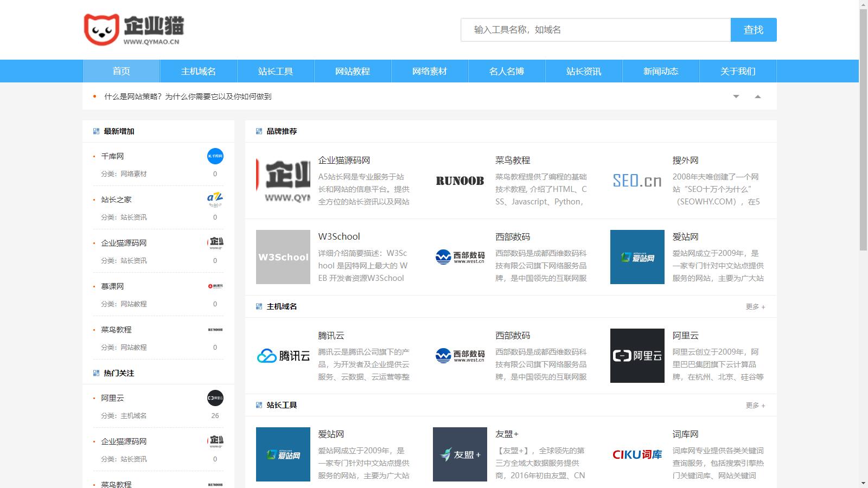Viewport: 868px width, 488px height.
Task: Click the 阿里云 round icon under 热门关注
Action: click(215, 398)
